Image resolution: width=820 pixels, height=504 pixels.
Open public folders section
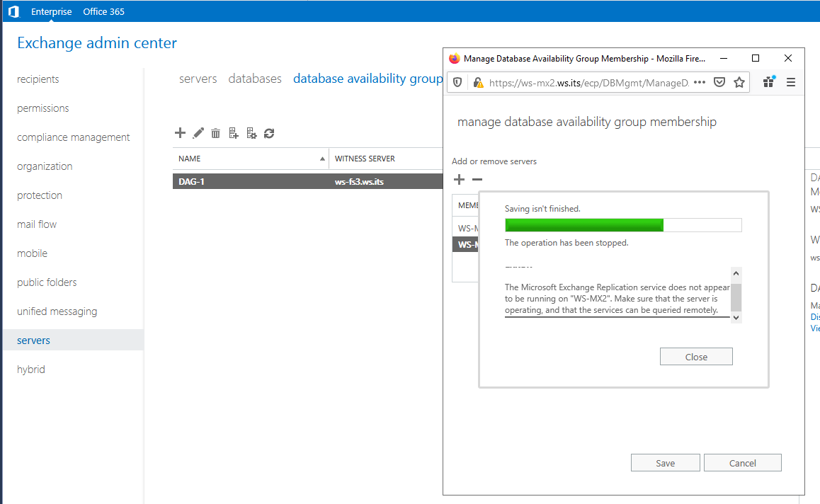(47, 282)
